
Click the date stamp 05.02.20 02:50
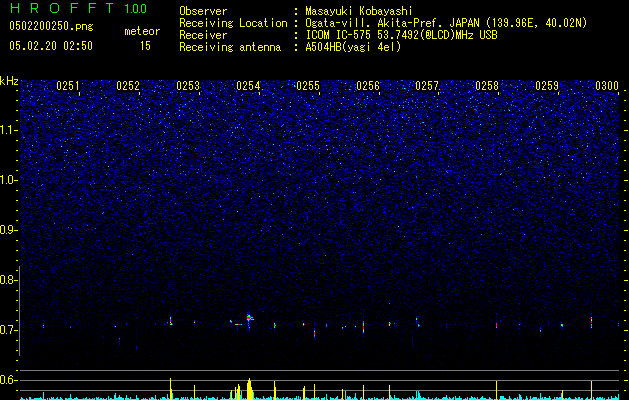click(51, 46)
